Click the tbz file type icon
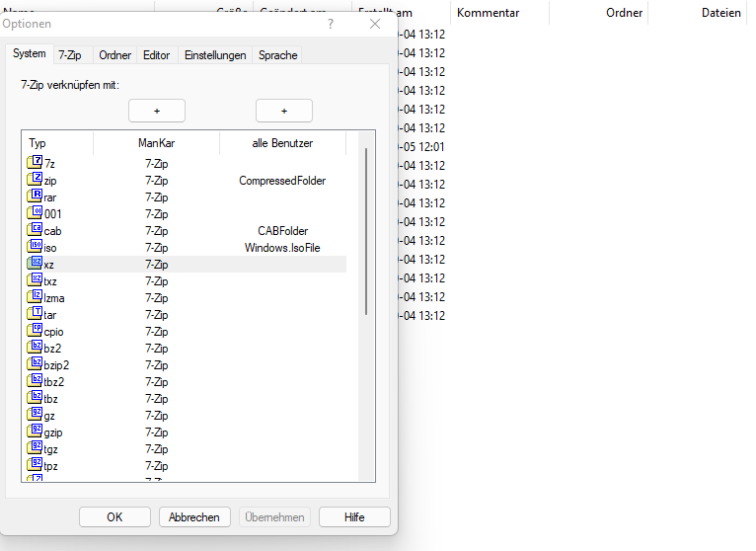Viewport: 756px width, 551px height. coord(35,398)
